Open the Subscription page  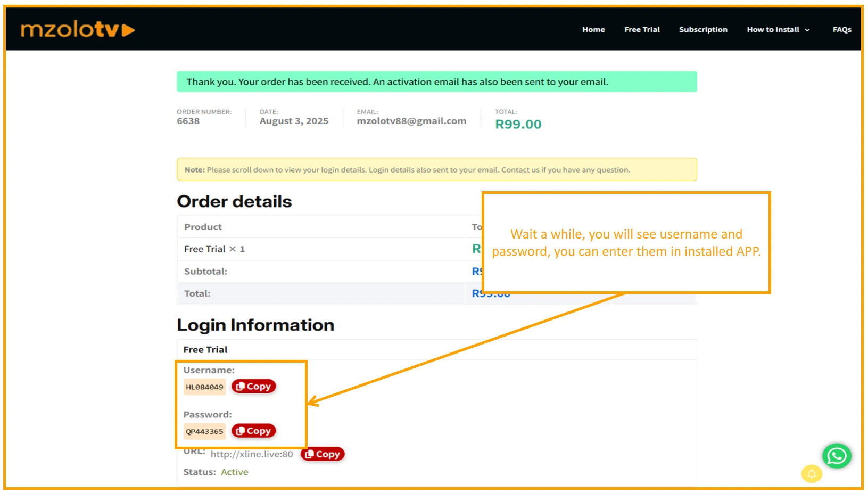click(x=703, y=30)
